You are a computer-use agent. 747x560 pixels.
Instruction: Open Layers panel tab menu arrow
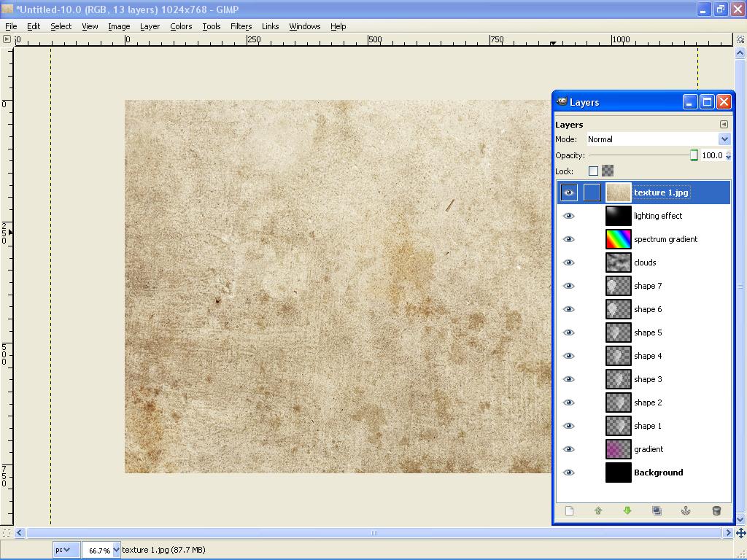(x=724, y=124)
